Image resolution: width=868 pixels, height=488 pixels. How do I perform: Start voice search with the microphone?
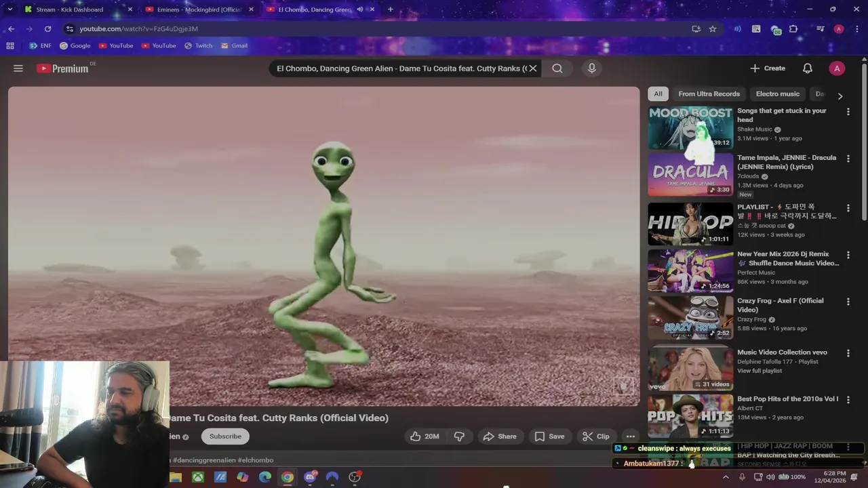click(592, 68)
